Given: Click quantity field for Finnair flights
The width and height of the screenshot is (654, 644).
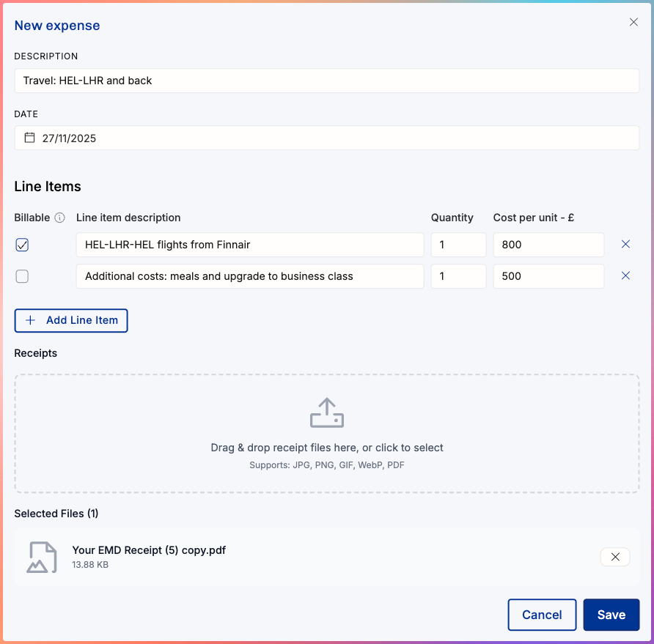Looking at the screenshot, I should click(458, 245).
